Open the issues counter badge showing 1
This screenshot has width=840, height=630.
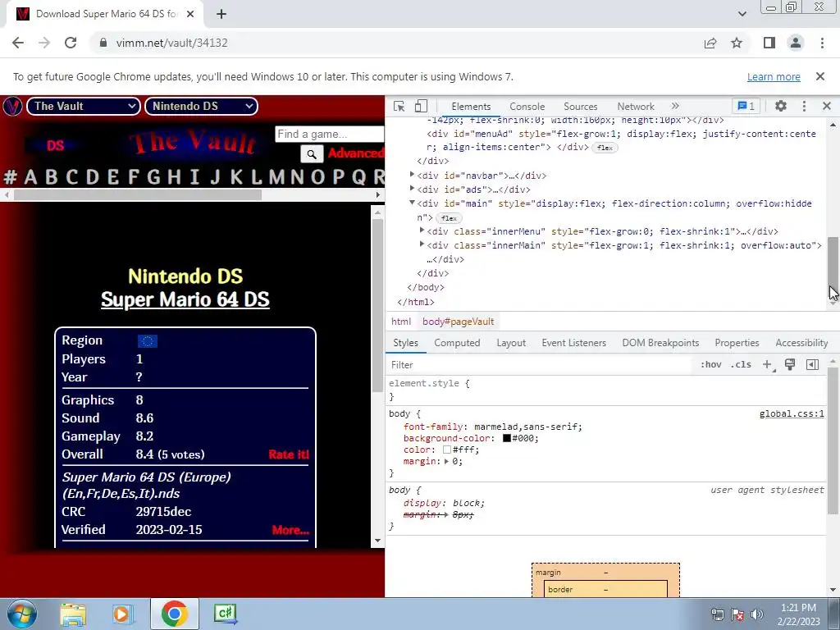(746, 106)
